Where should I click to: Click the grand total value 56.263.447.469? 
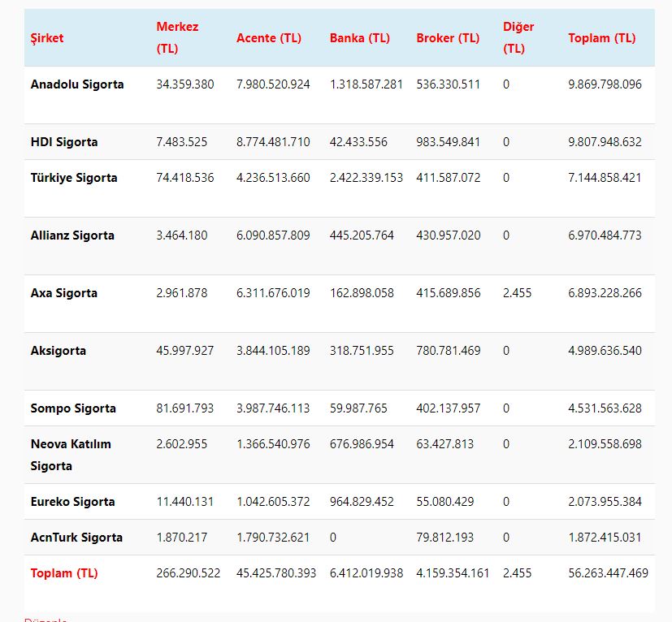[x=608, y=573]
